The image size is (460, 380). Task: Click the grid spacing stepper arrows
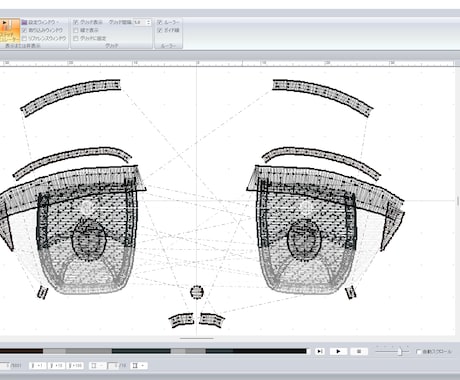point(148,22)
